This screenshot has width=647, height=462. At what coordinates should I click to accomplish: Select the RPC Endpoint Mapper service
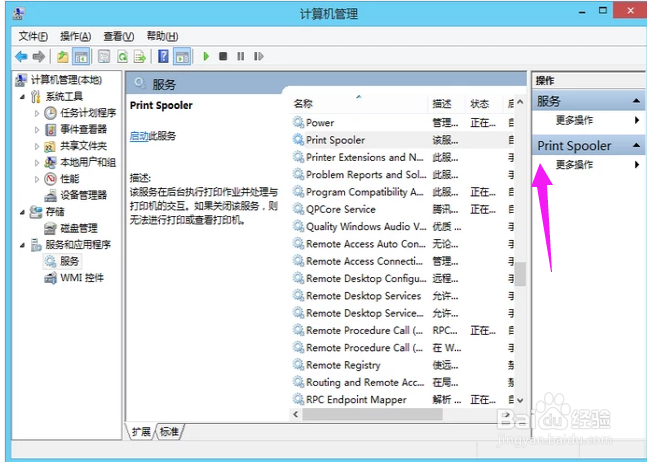pos(402,400)
